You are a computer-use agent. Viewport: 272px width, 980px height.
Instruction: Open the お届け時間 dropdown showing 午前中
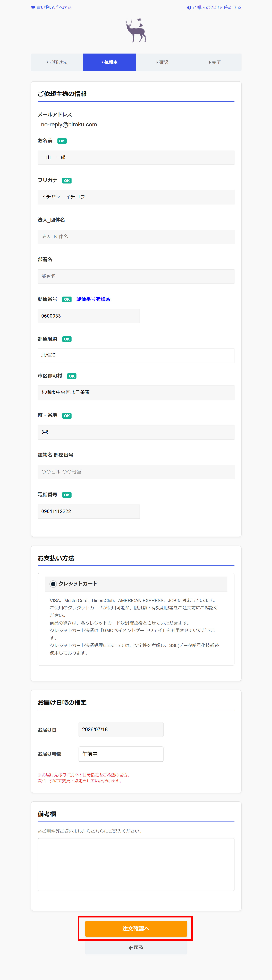click(x=121, y=754)
